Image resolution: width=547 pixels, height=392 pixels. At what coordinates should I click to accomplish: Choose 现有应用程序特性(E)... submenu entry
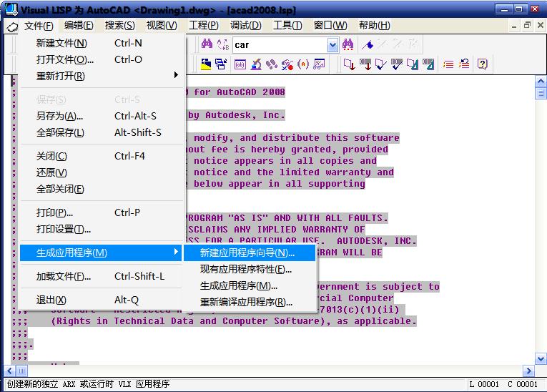coord(250,269)
